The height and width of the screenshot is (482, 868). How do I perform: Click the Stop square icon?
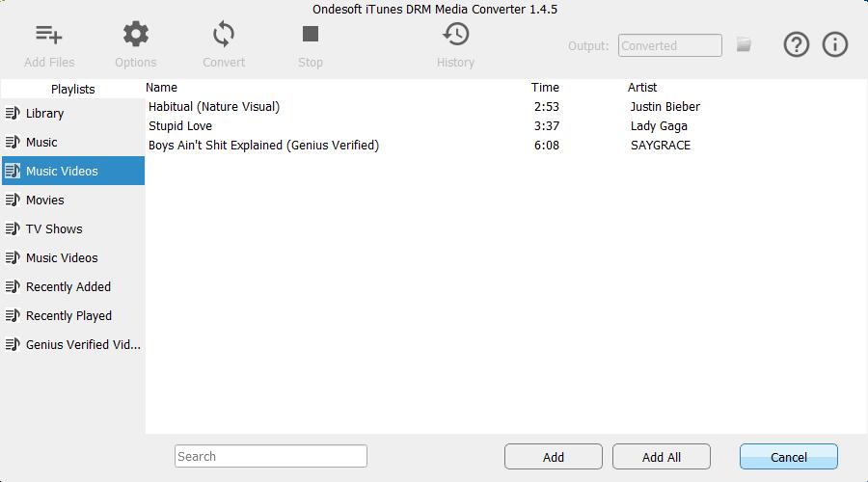(x=311, y=34)
